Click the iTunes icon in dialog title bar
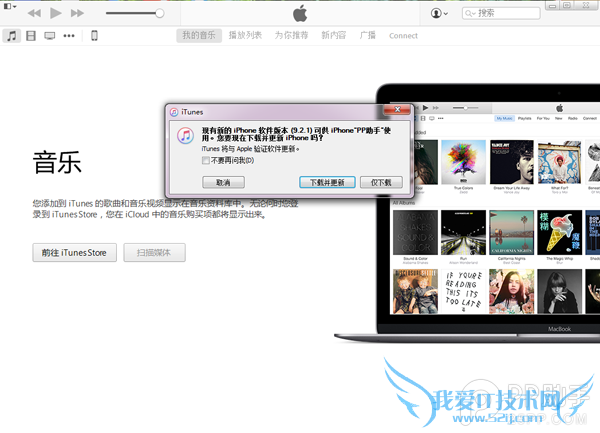Screen dimensions: 600x433 click(174, 112)
